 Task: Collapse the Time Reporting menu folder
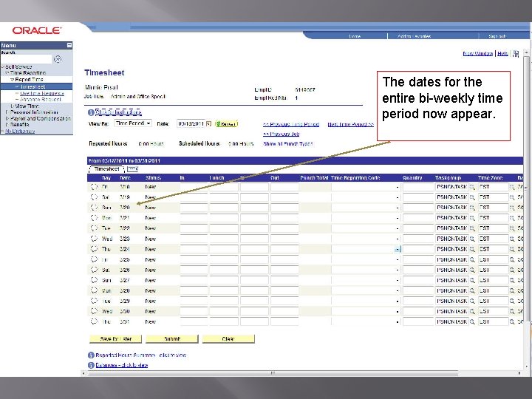7,73
